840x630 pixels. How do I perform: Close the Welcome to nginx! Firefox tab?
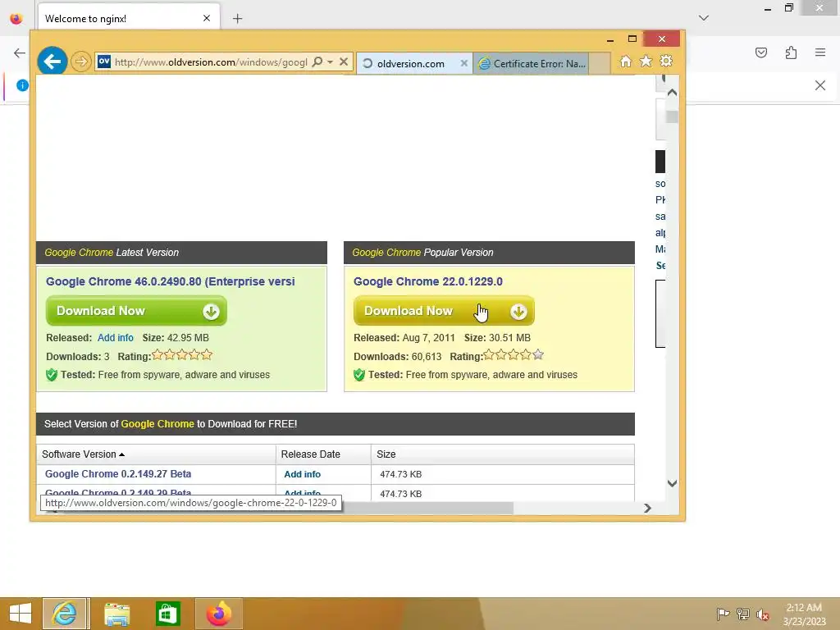(x=207, y=19)
